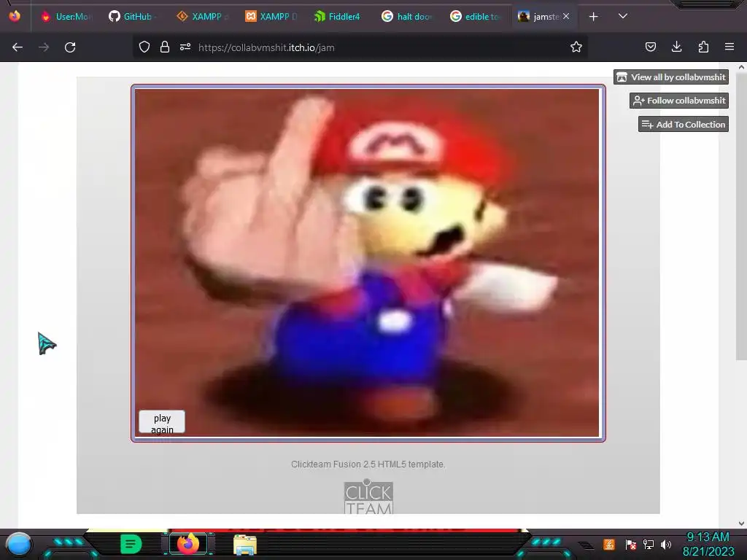Click View all by collabvmshit
The width and height of the screenshot is (747, 560).
click(x=671, y=77)
